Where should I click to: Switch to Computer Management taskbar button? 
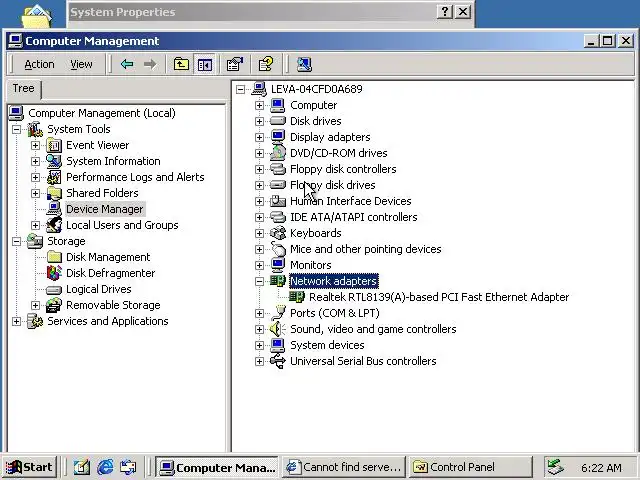[x=217, y=467]
